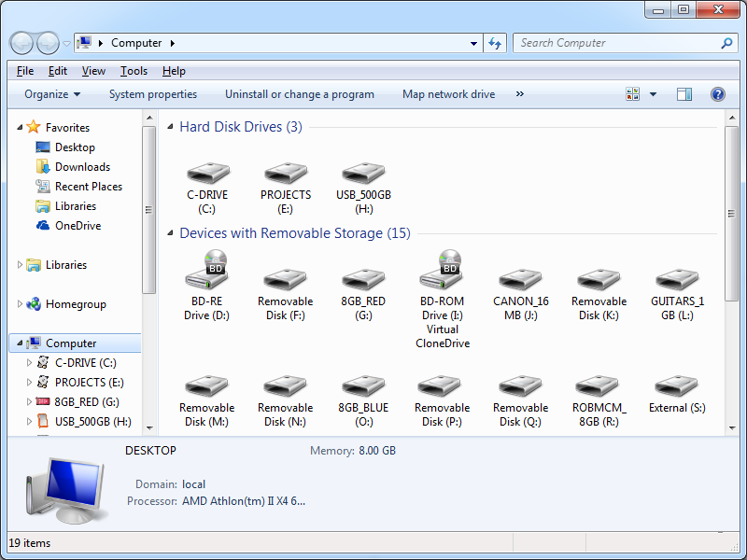This screenshot has height=560, width=747.
Task: Open the Organize dropdown
Action: 52,94
